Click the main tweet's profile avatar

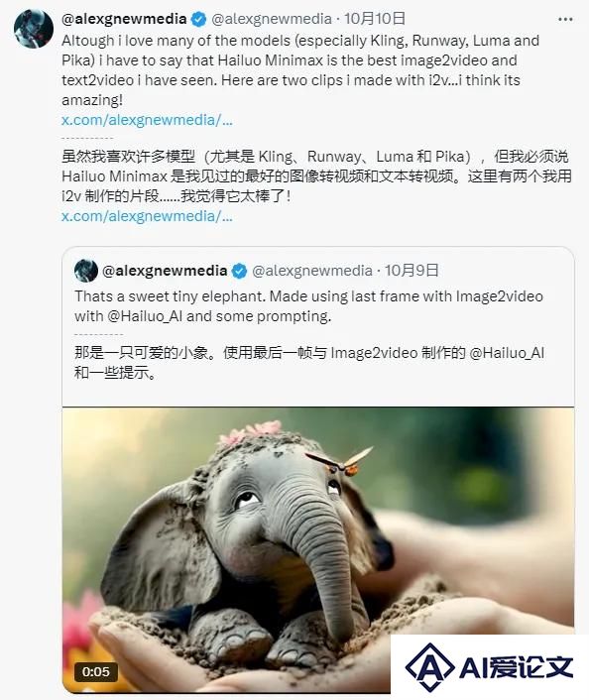click(34, 28)
